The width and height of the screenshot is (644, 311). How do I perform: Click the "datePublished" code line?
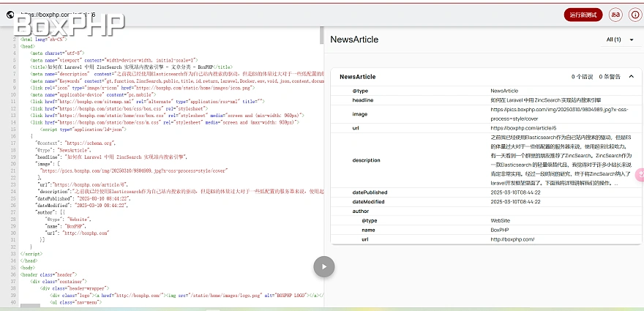(83, 198)
